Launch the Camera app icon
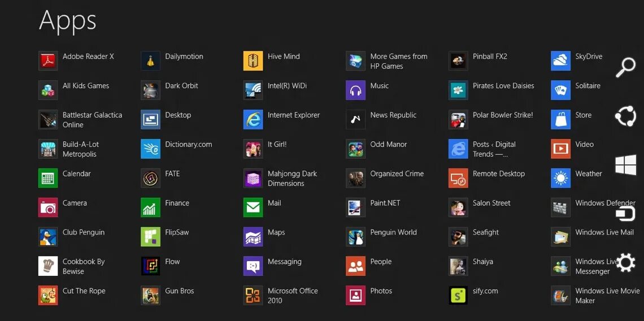Image resolution: width=644 pixels, height=321 pixels. click(x=48, y=207)
